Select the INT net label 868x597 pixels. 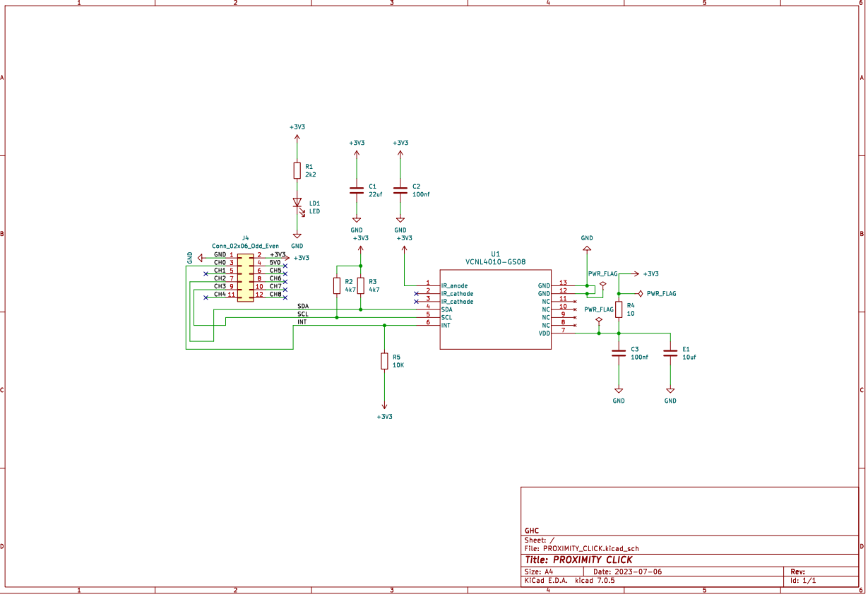click(x=302, y=321)
